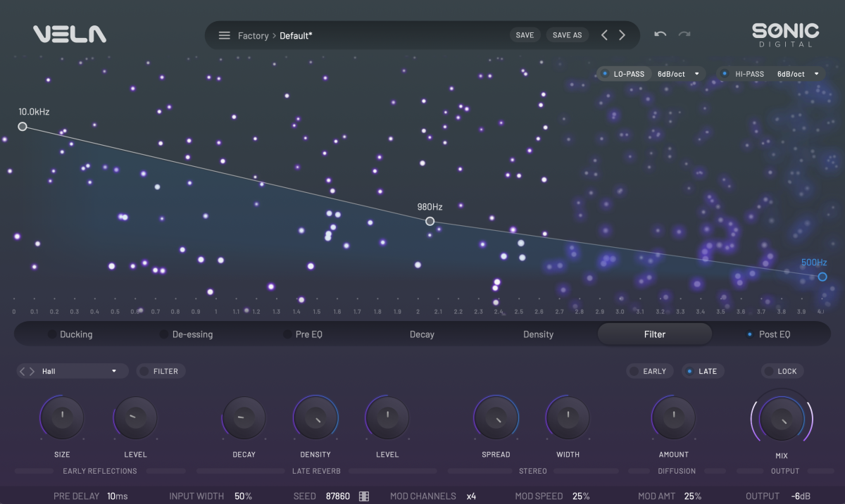
Task: Click the Factory preset folder name
Action: [253, 35]
